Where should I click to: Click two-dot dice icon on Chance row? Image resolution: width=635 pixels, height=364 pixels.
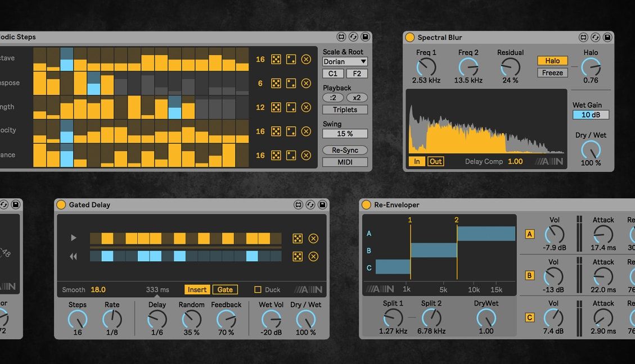click(291, 155)
